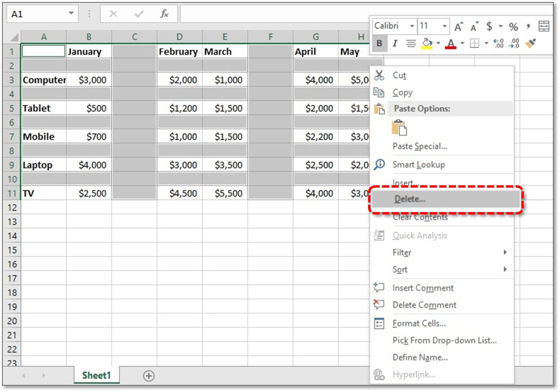
Task: Click Merge & Center icon in mini toolbar
Action: tap(544, 26)
